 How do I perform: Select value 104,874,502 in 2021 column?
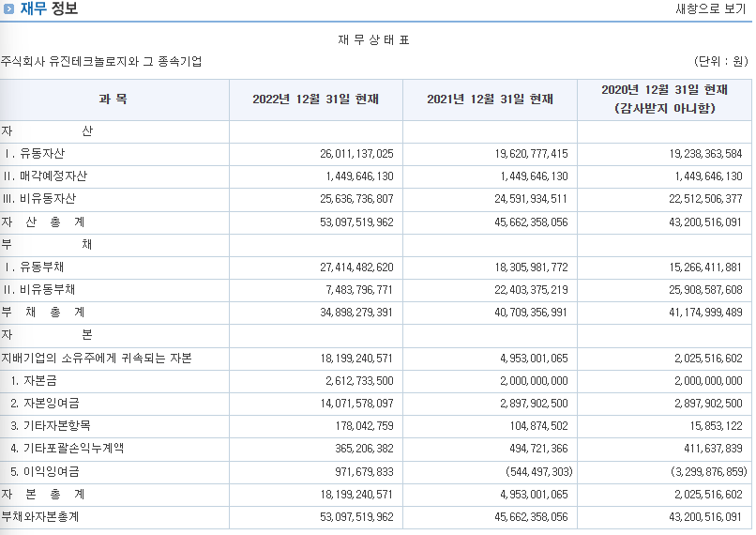click(539, 426)
